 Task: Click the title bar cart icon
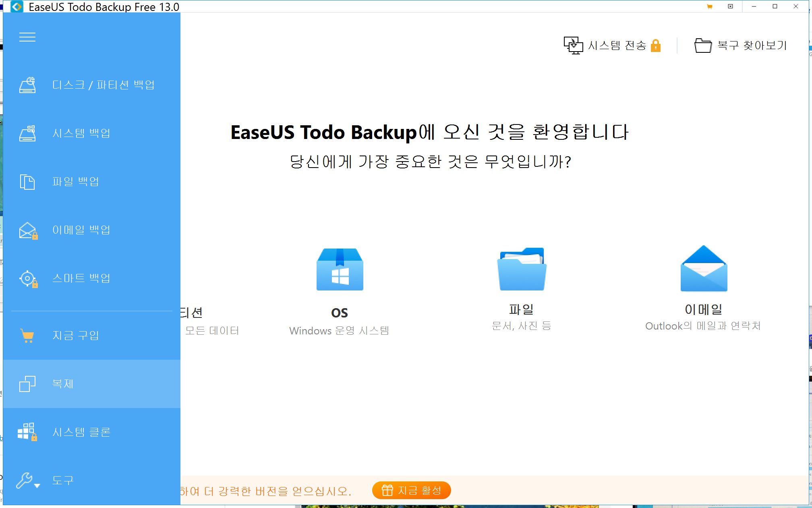(x=710, y=6)
